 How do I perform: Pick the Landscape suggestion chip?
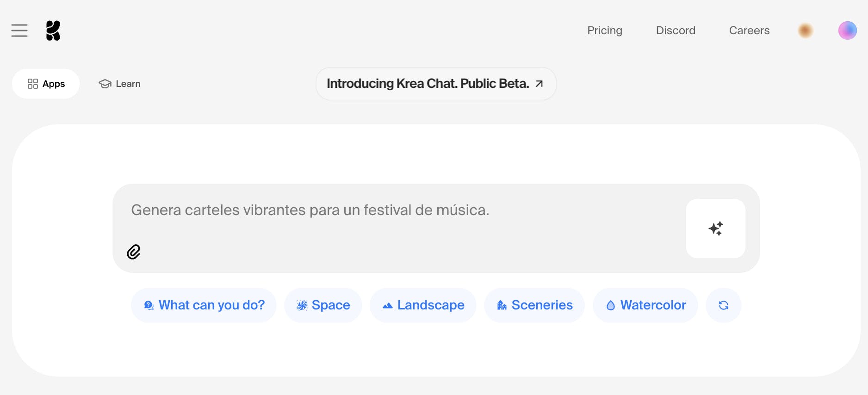[x=423, y=305]
